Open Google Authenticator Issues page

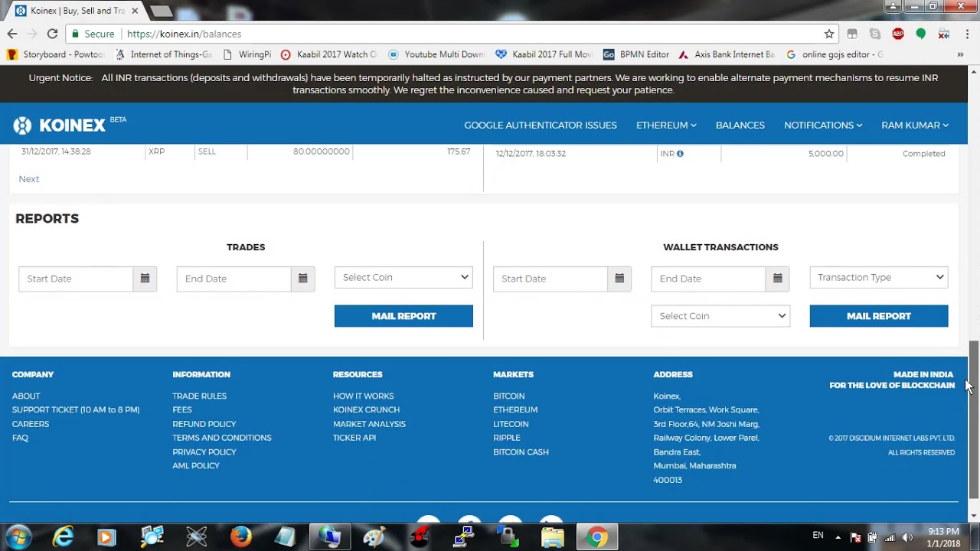tap(541, 126)
